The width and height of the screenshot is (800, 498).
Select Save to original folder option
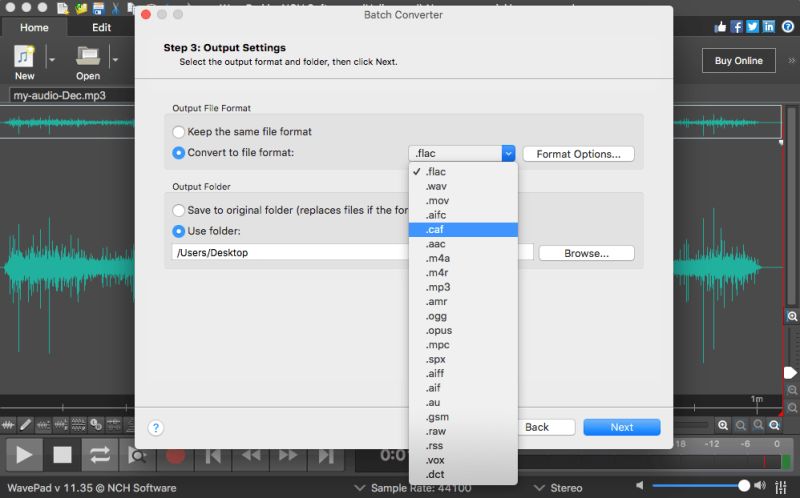click(178, 210)
